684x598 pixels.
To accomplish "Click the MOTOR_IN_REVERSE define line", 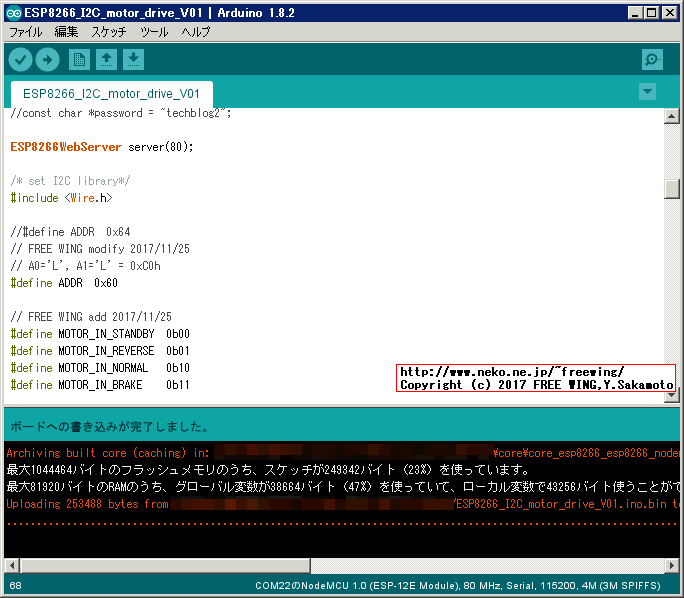I will point(100,351).
